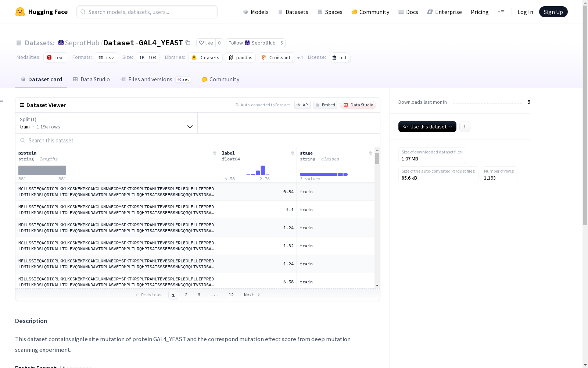Go to Datasets in top navigation

tap(293, 12)
